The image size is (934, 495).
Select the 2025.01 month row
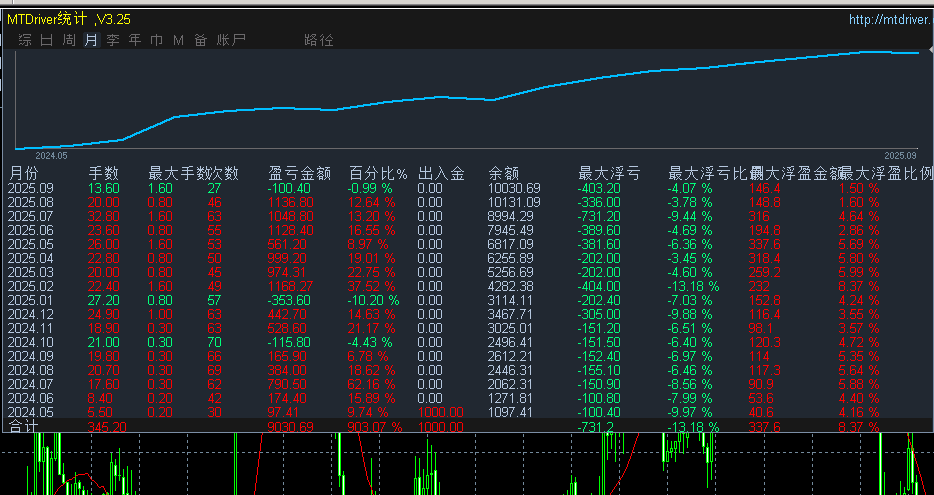coord(30,299)
